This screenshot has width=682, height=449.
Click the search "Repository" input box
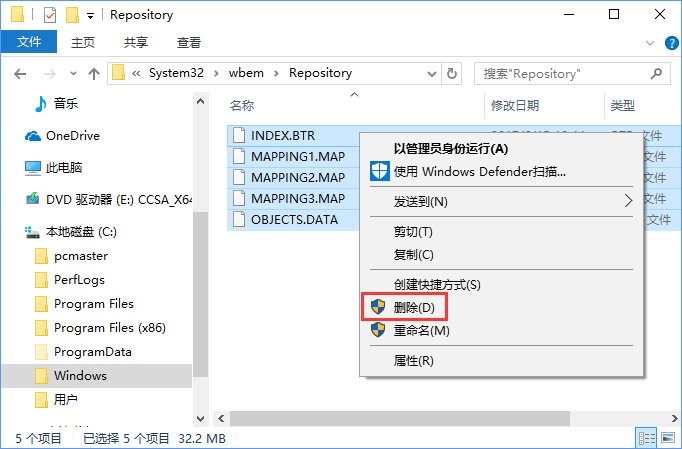[560, 73]
